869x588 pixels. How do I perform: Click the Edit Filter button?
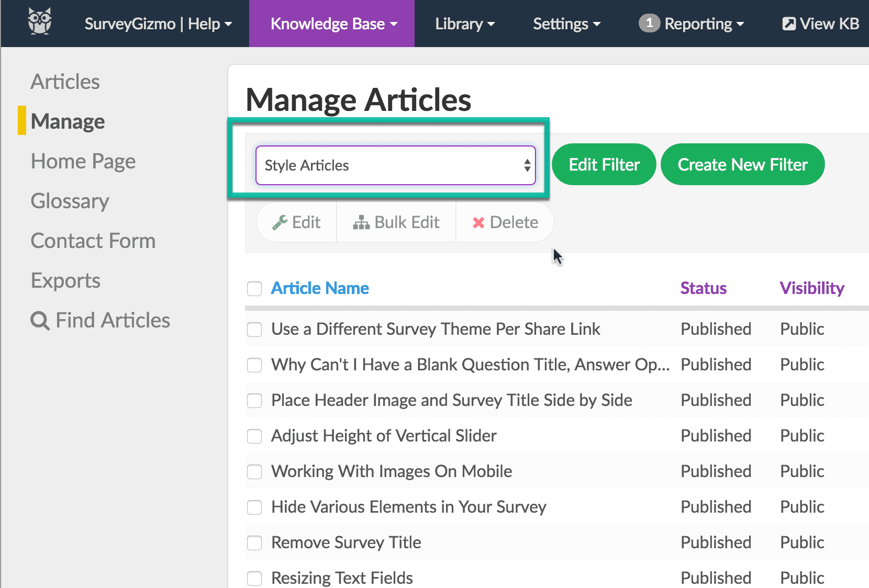coord(604,164)
